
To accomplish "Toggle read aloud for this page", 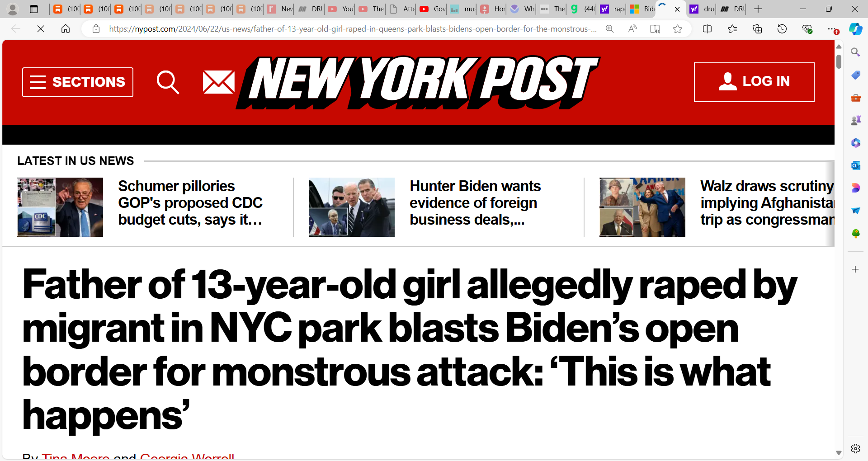I will click(x=632, y=29).
